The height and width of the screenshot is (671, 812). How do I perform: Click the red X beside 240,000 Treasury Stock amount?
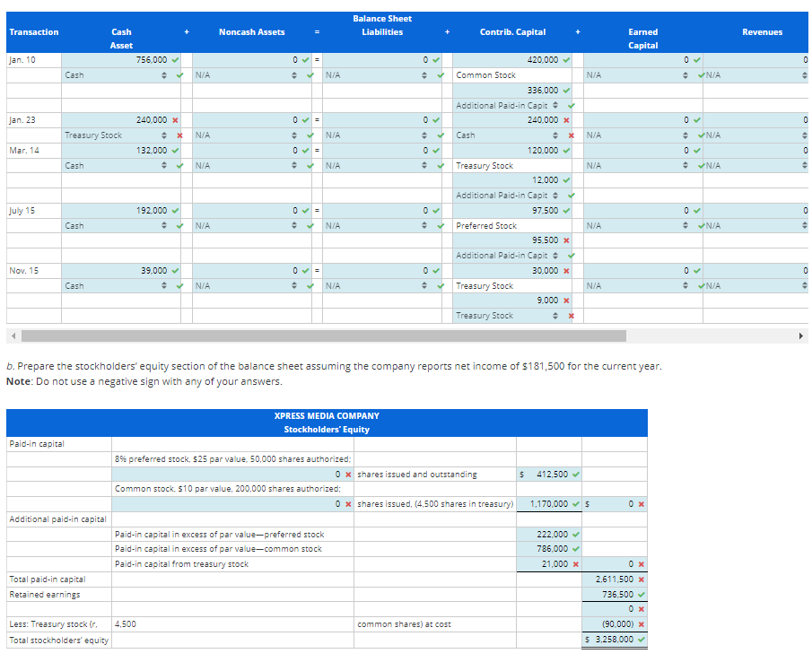tap(174, 120)
